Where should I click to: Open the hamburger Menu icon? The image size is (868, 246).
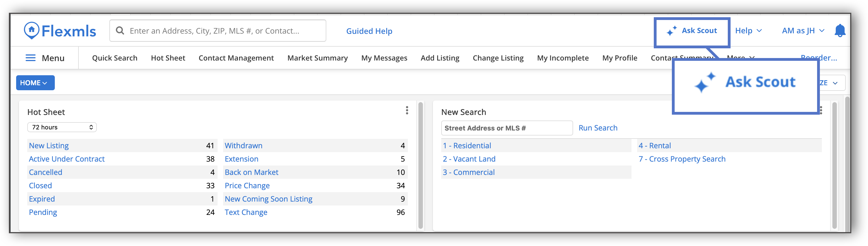click(31, 58)
